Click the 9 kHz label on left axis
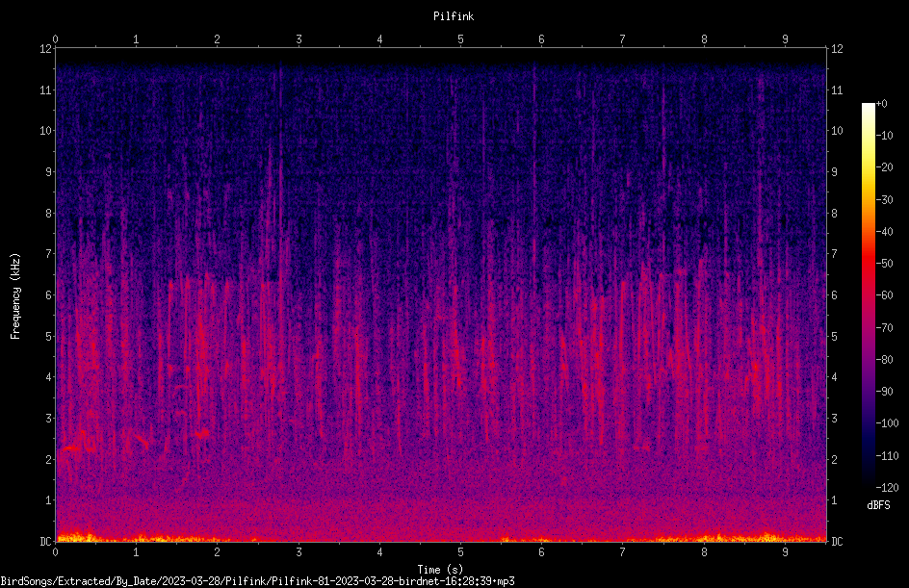This screenshot has width=909, height=588. coord(49,171)
